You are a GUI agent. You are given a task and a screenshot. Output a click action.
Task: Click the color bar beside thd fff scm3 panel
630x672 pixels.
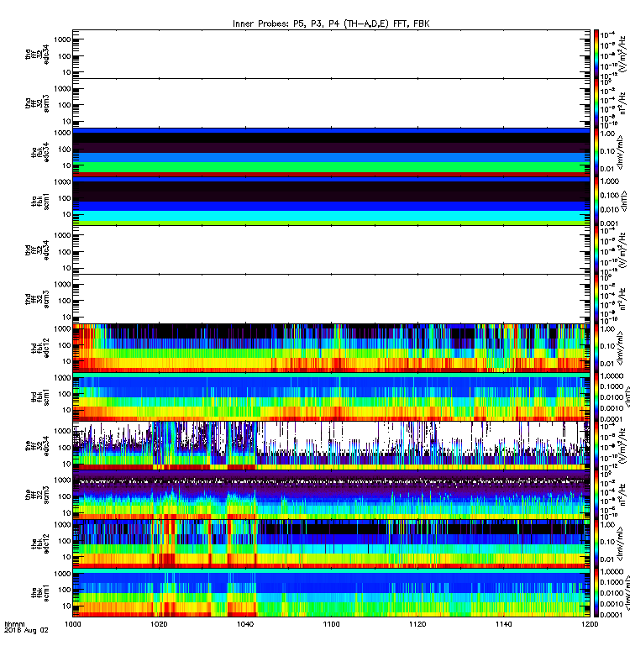[x=596, y=299]
